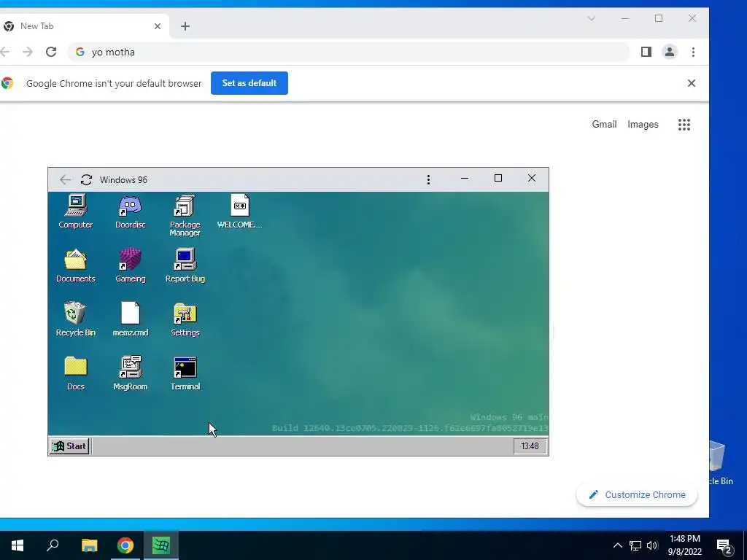Reload the Chrome page
This screenshot has height=560, width=747.
click(51, 52)
